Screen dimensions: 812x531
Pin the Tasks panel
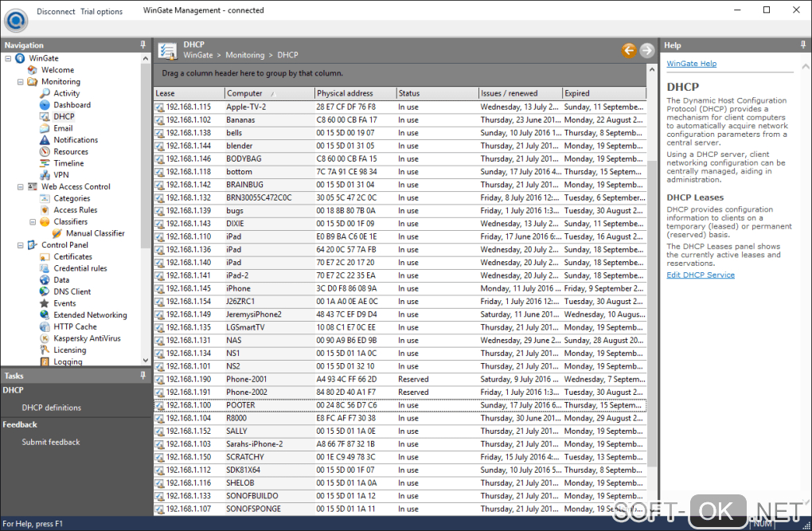click(x=143, y=376)
